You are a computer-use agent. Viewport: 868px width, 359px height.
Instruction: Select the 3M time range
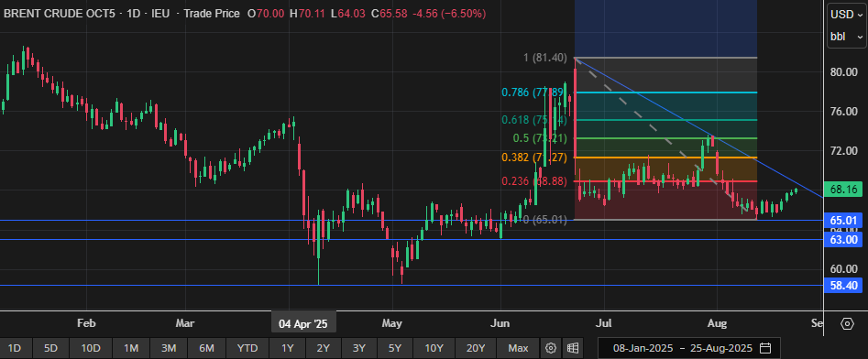tap(169, 348)
